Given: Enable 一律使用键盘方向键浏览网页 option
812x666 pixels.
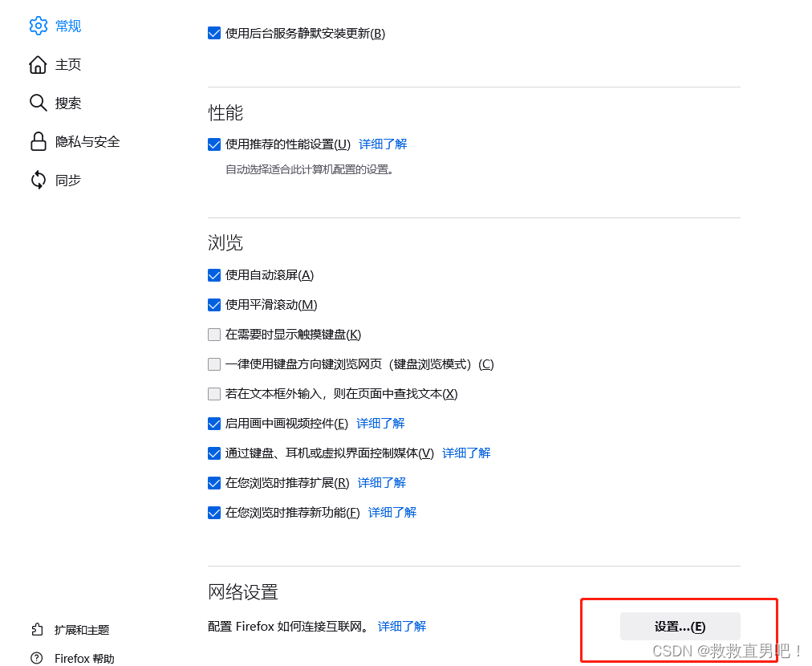Looking at the screenshot, I should pos(214,363).
